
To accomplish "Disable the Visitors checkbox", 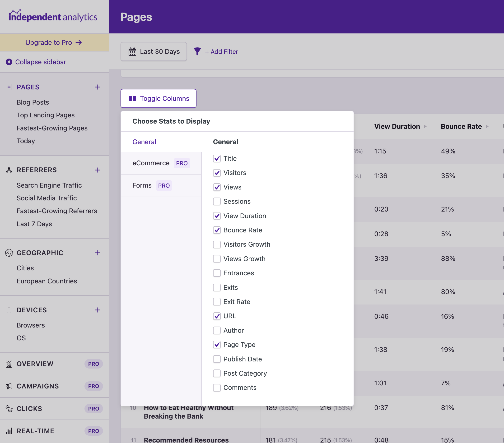I will click(x=217, y=173).
